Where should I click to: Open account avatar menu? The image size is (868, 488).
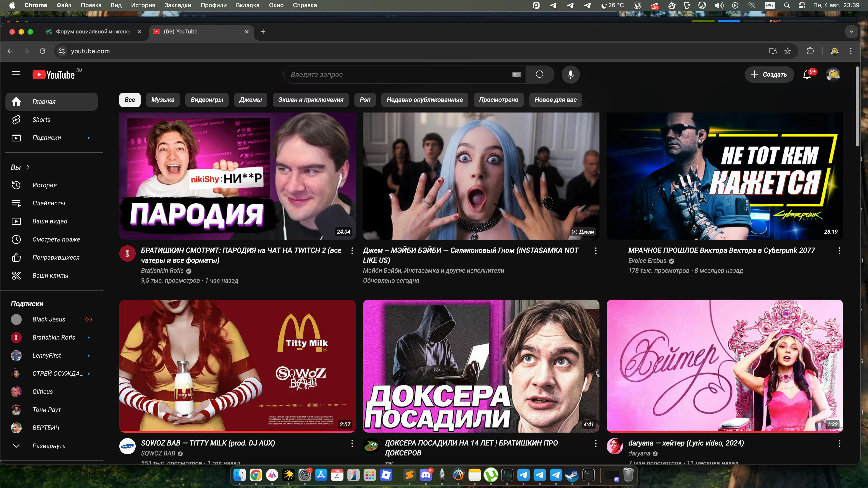833,74
